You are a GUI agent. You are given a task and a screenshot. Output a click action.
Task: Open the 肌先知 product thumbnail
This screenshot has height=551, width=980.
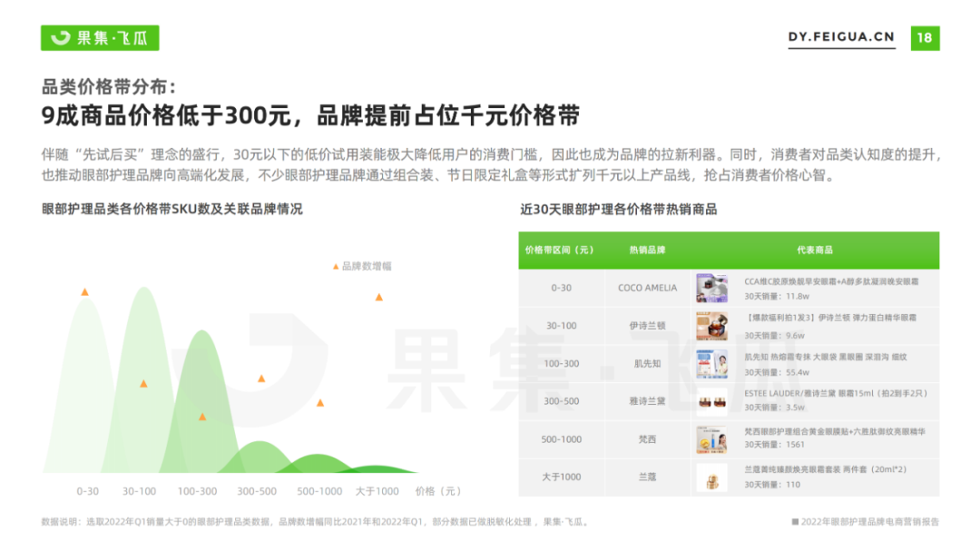pos(712,364)
